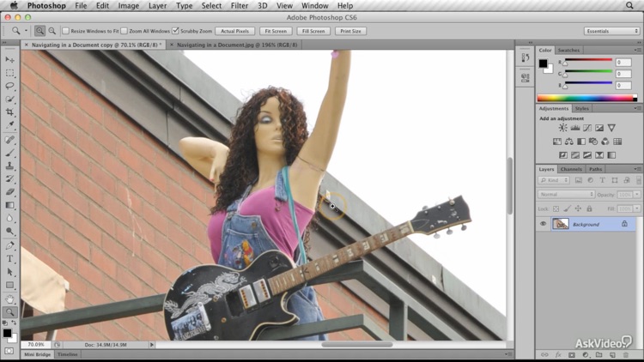Switch to the Channels tab
644x362 pixels.
click(572, 169)
